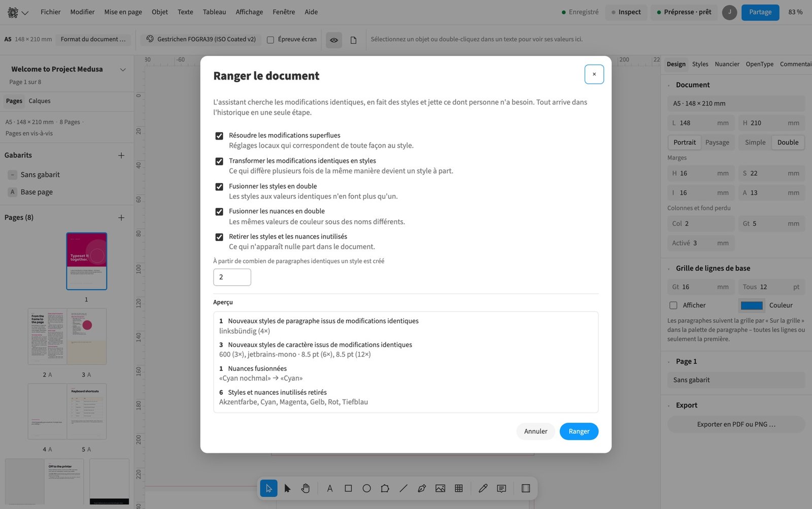Close the Ranger le document dialog
Screen dimensions: 812x509
(594, 74)
